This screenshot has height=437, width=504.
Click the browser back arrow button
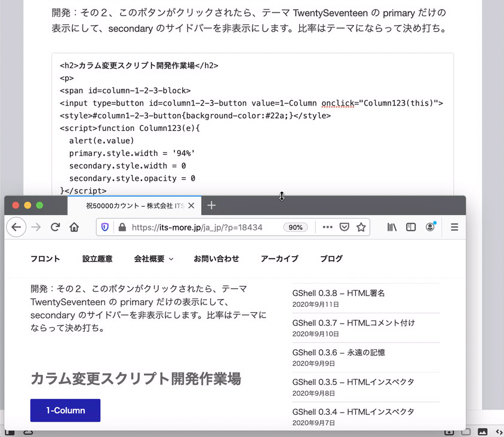point(16,227)
